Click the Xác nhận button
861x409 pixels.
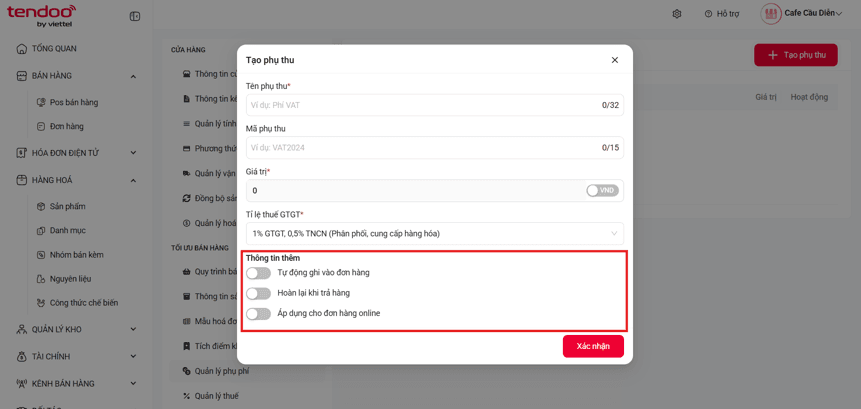(x=593, y=346)
